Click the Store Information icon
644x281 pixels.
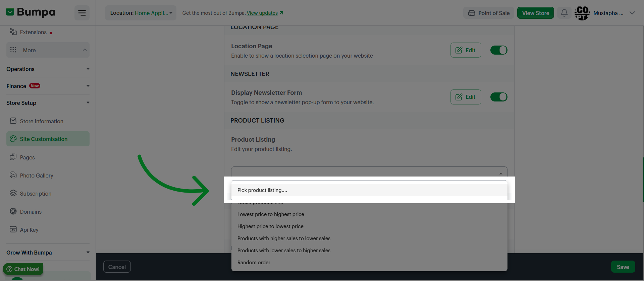point(13,121)
